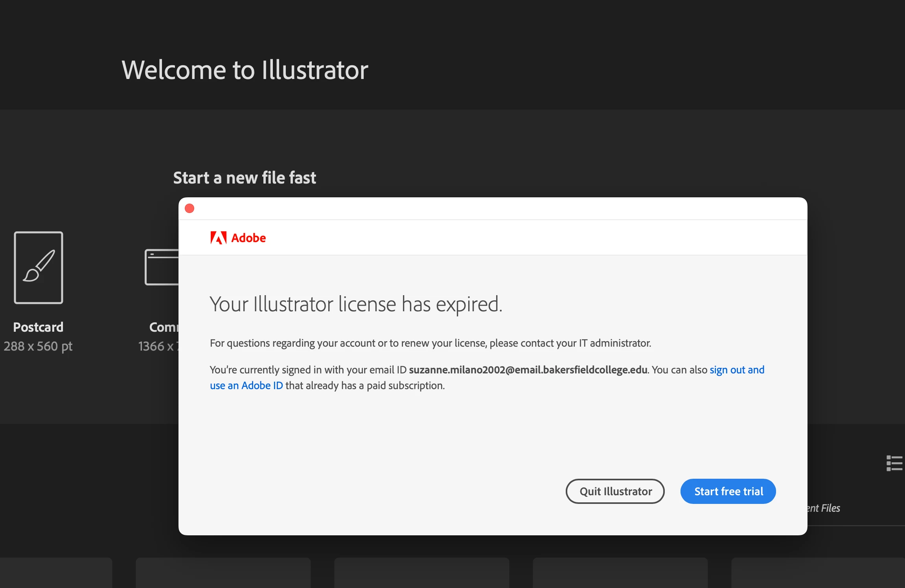Close the license expired dialog
Image resolution: width=905 pixels, height=588 pixels.
(x=189, y=208)
